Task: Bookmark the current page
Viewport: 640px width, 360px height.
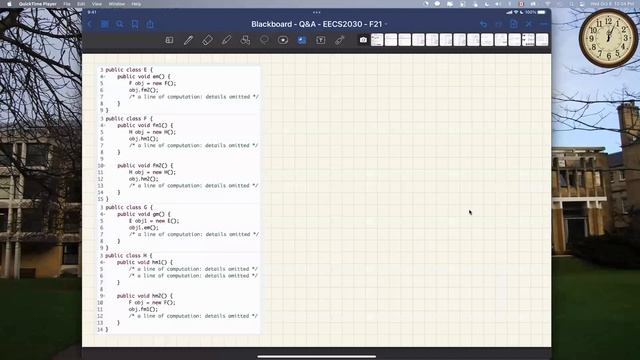Action: point(135,24)
